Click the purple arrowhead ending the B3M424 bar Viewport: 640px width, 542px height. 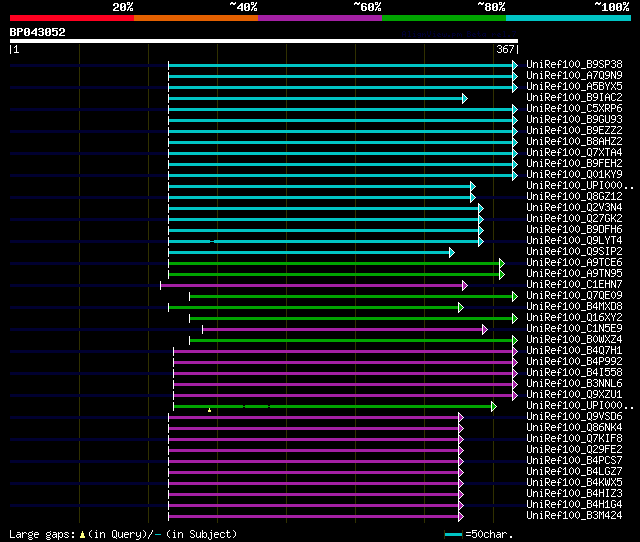(x=461, y=517)
